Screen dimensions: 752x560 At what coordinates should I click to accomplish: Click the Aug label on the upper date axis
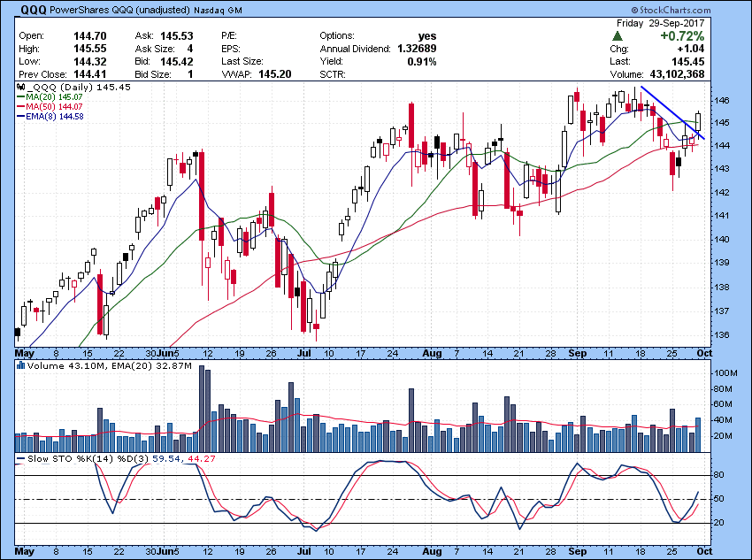click(x=432, y=353)
